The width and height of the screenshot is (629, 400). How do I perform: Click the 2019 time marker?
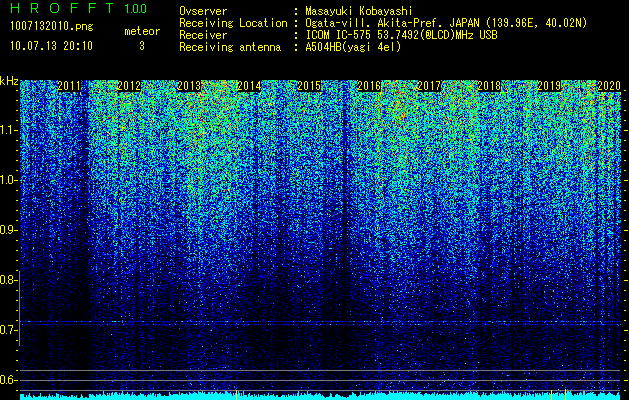(549, 86)
